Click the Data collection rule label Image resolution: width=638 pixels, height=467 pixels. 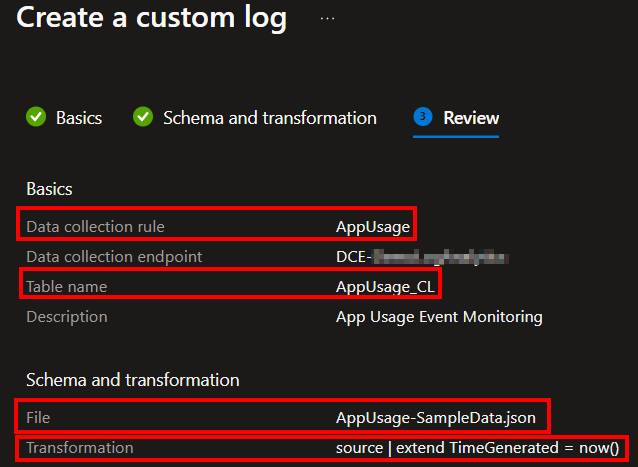coord(95,227)
